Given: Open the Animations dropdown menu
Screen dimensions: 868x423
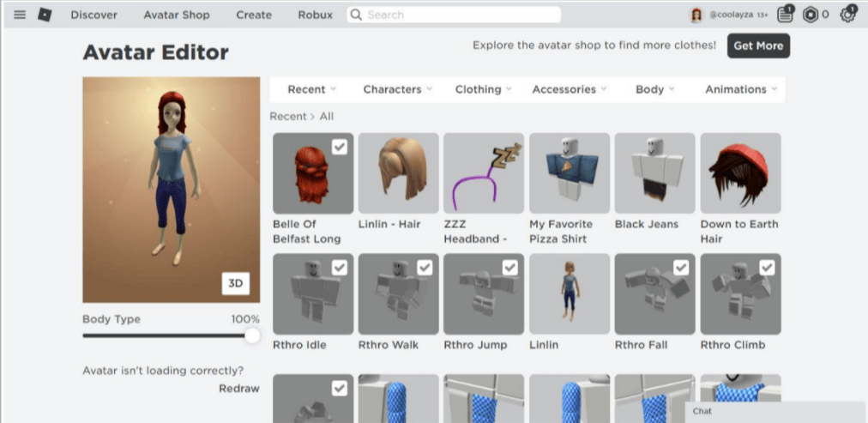Looking at the screenshot, I should pos(741,89).
